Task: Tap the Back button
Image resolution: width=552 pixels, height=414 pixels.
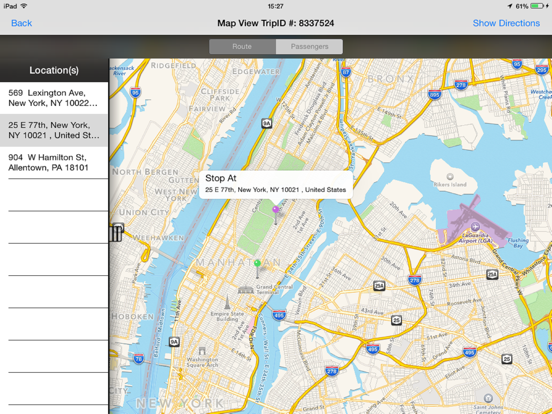Action: tap(21, 23)
